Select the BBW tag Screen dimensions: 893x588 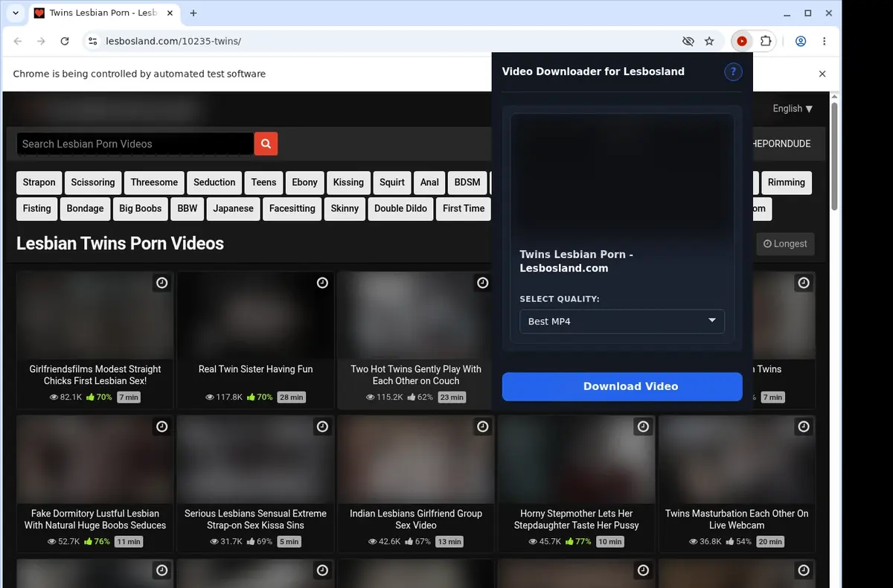click(x=188, y=208)
